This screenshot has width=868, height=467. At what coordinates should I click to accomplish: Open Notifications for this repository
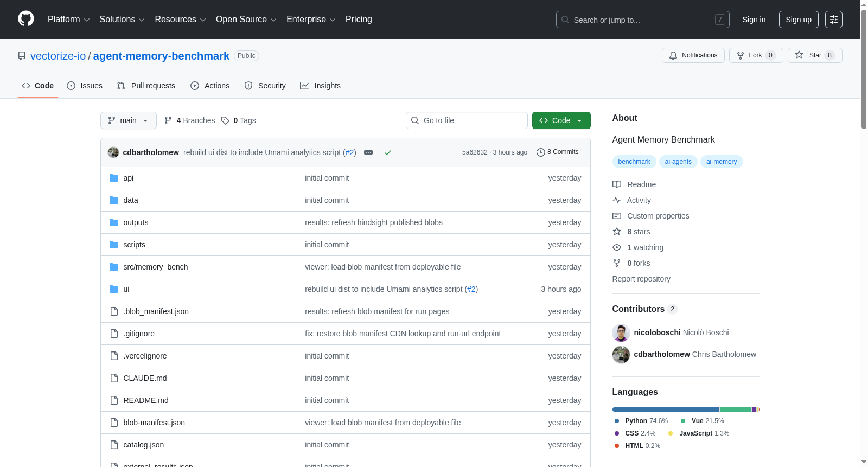click(693, 55)
